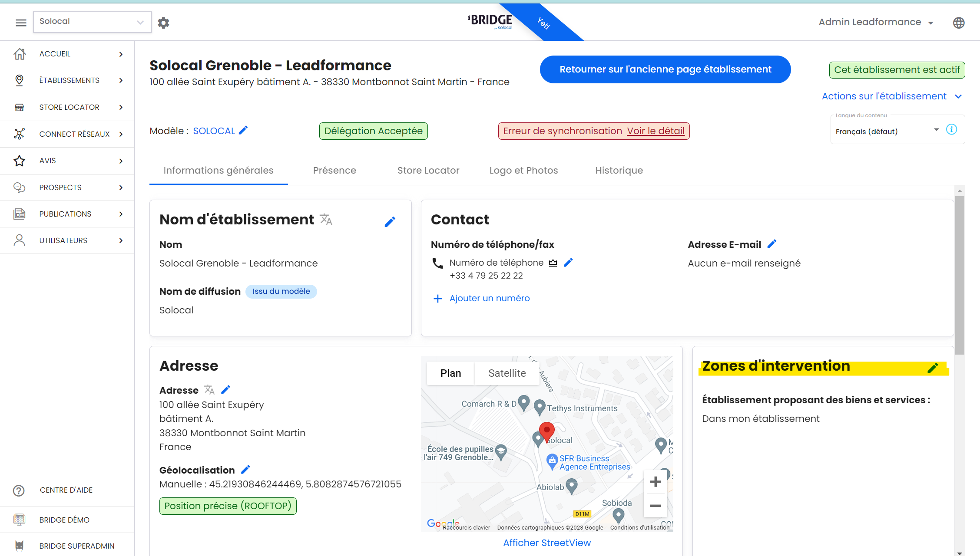
Task: Click the Bridge logo
Action: pos(490,22)
